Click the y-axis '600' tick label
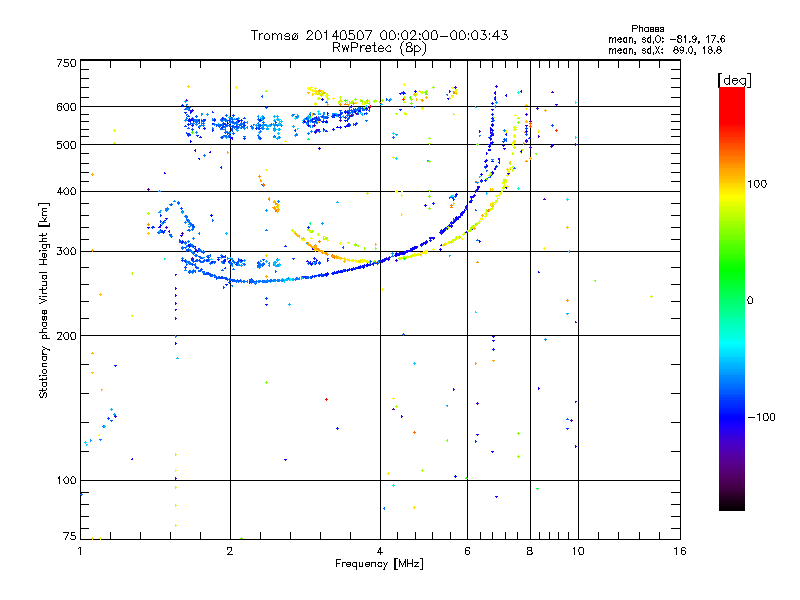Image resolution: width=800 pixels, height=600 pixels. pos(67,107)
